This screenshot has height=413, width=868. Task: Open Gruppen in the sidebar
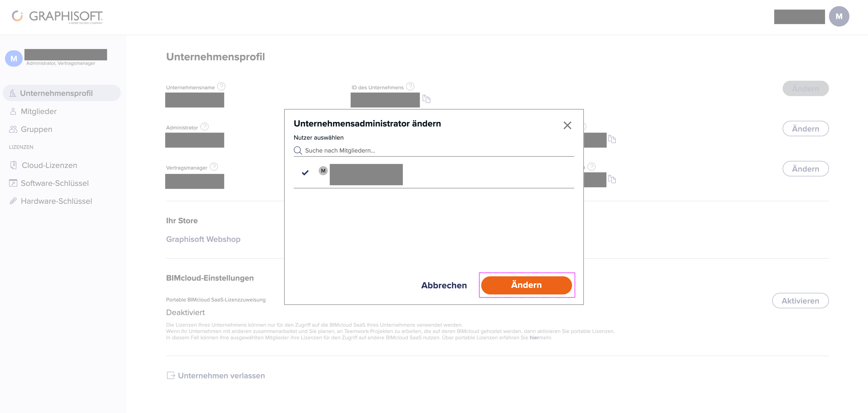(x=36, y=129)
